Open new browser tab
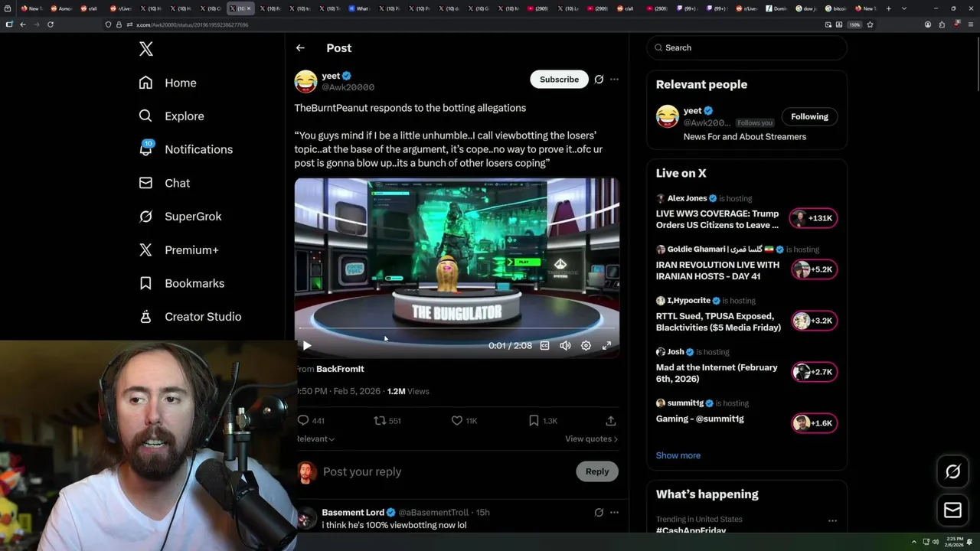This screenshot has width=980, height=551. coord(888,8)
